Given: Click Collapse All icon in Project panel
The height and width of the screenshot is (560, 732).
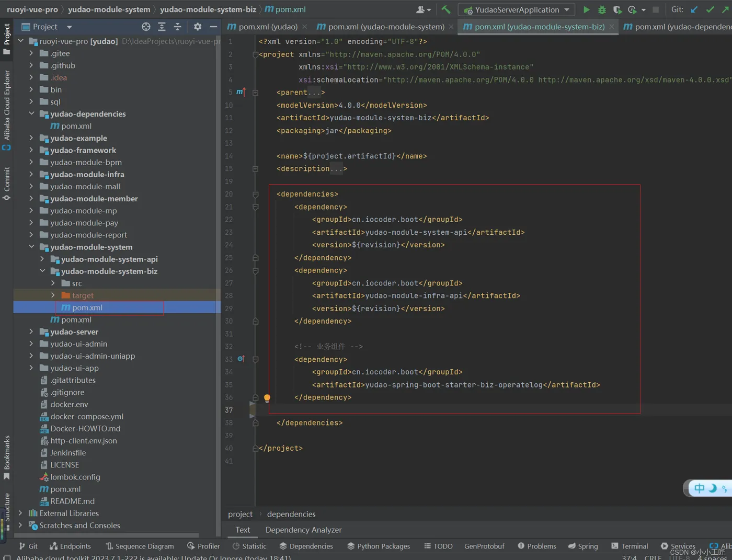Looking at the screenshot, I should pyautogui.click(x=178, y=27).
